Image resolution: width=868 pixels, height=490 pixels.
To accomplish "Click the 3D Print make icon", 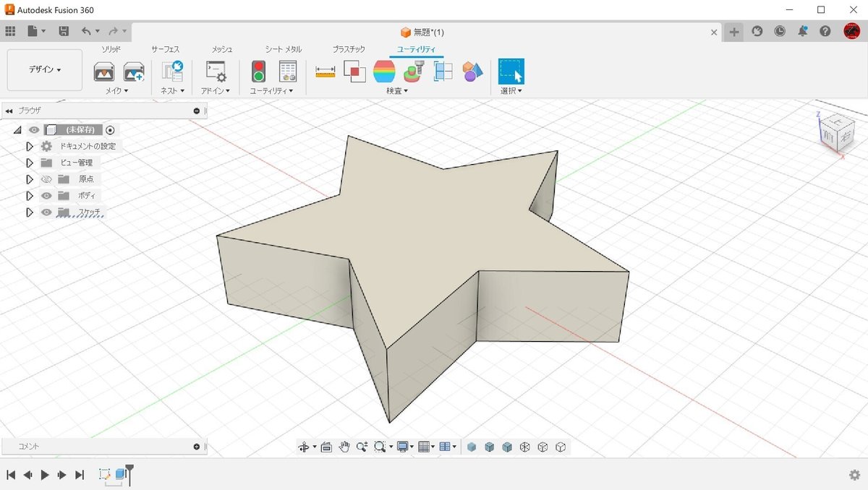I will tap(104, 72).
